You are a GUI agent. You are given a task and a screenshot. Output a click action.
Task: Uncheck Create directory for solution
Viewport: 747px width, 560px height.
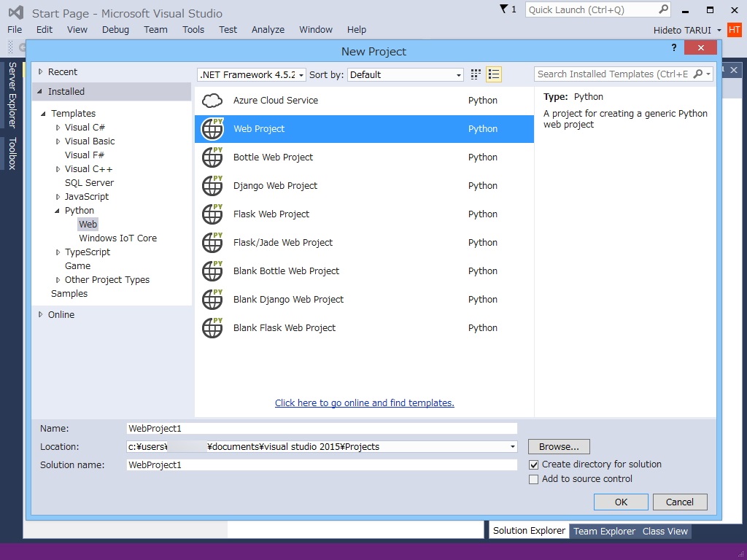tap(535, 464)
